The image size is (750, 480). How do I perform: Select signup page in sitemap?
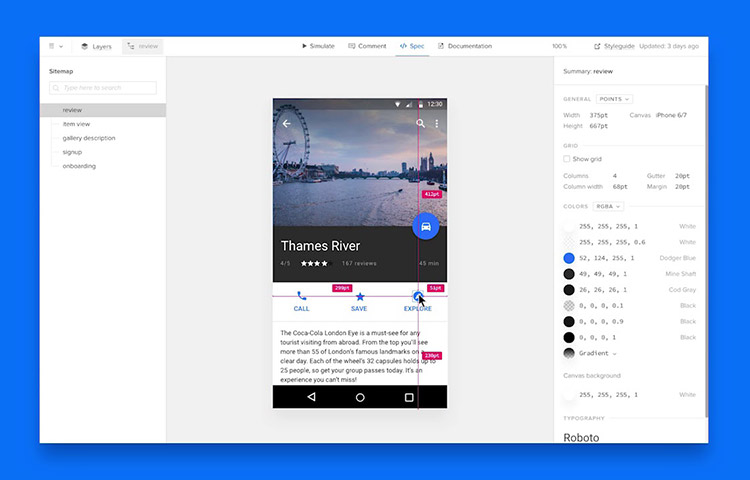[72, 152]
